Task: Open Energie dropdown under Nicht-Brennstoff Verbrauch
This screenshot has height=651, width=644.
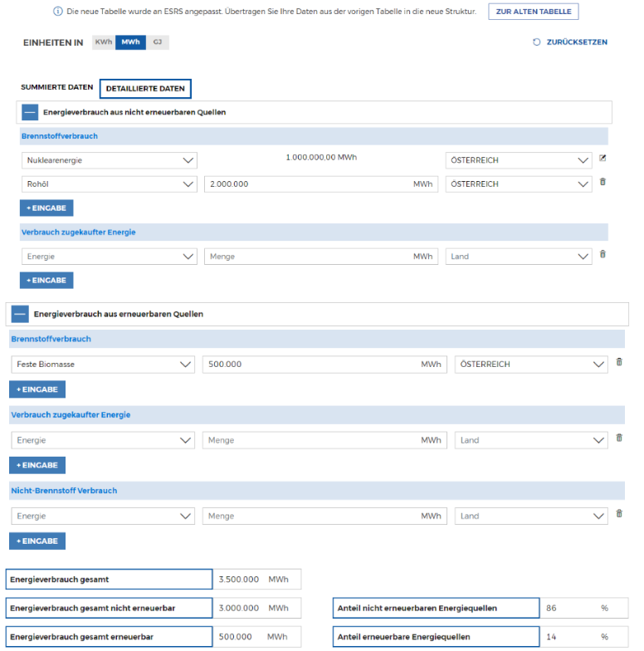Action: [x=103, y=516]
